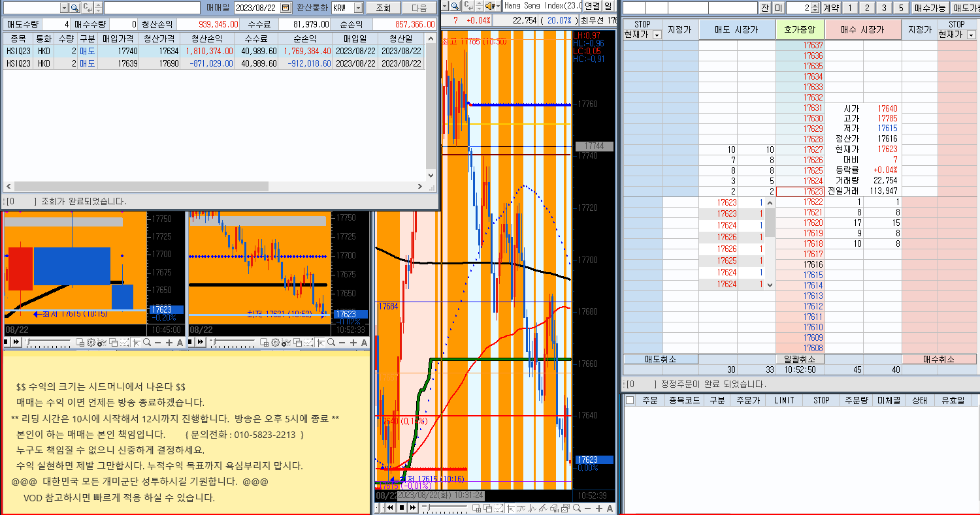Expand the top-left instrument code dropdown

click(64, 8)
